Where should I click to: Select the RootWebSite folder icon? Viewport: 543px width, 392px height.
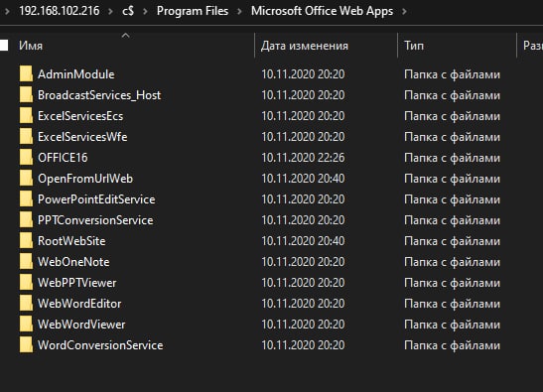pos(26,241)
